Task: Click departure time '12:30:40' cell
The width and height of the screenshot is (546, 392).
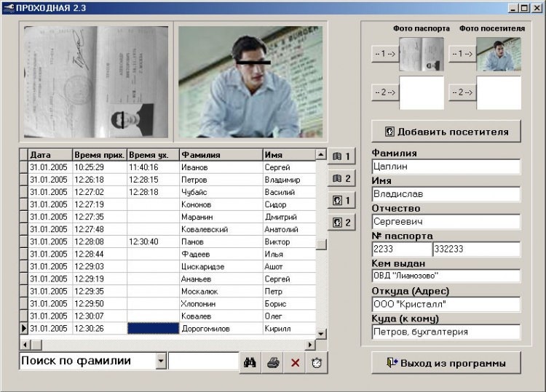Action: coord(153,241)
